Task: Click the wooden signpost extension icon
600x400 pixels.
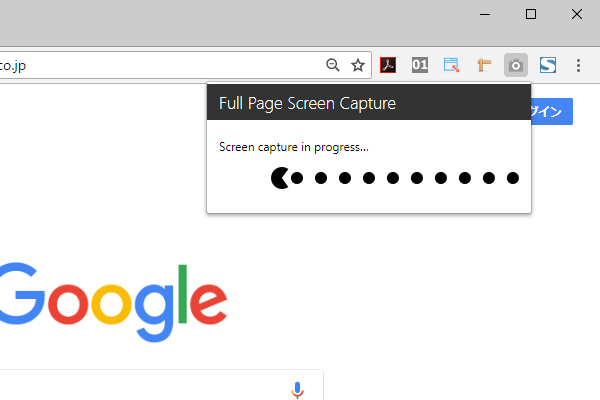Action: tap(484, 65)
